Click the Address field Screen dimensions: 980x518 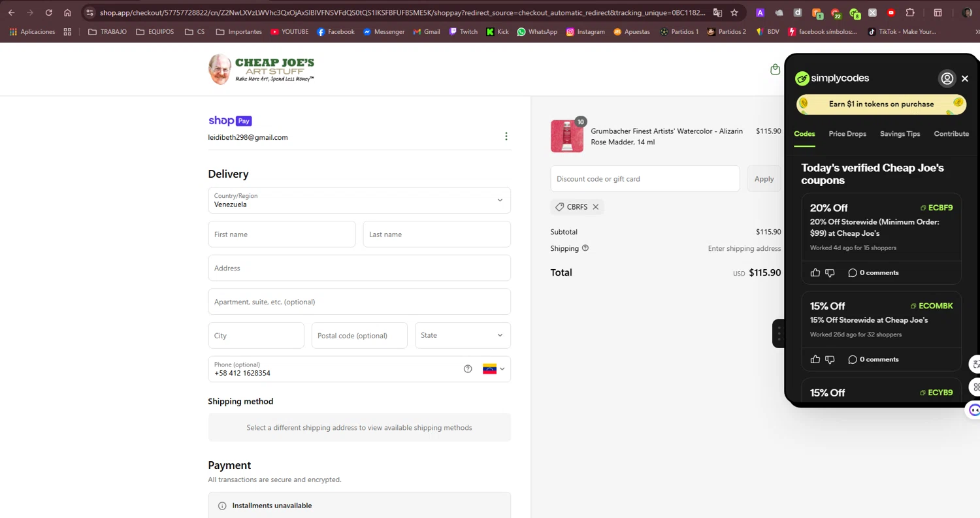(x=359, y=268)
